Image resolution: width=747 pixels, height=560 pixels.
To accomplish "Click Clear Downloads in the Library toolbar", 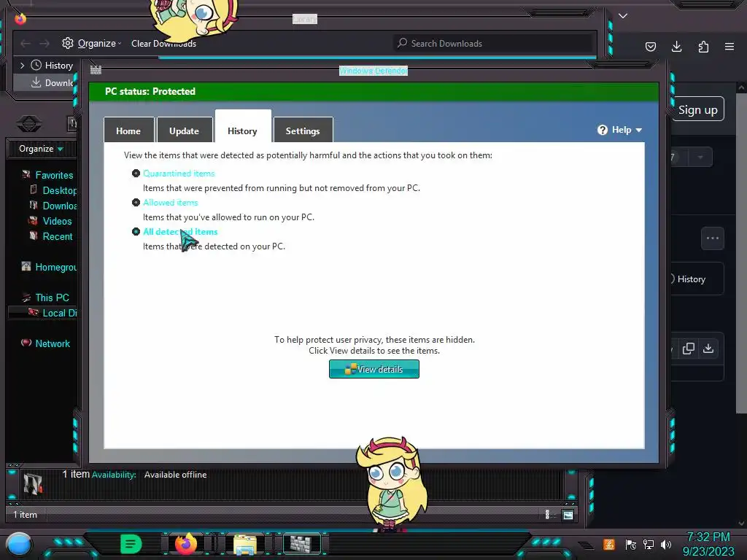I will click(x=163, y=43).
